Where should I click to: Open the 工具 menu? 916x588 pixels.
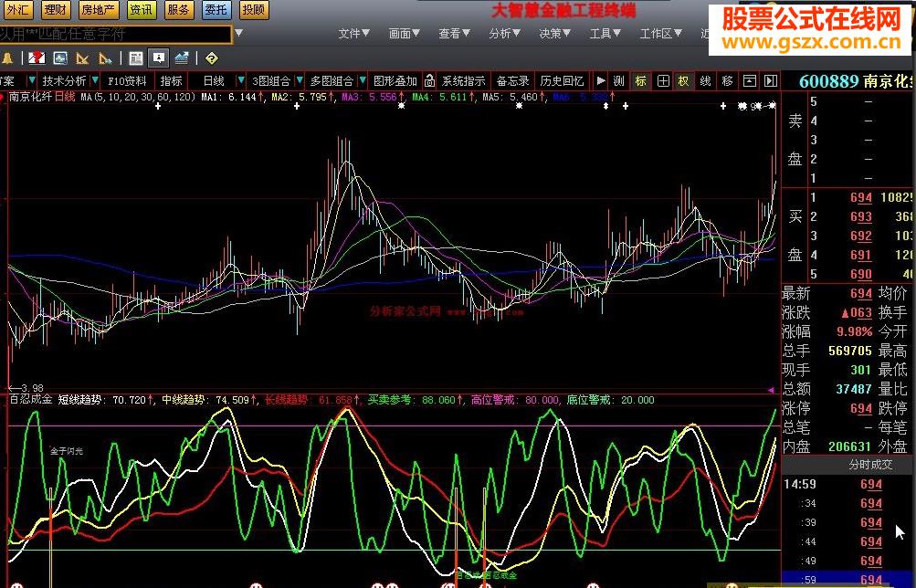coord(605,34)
